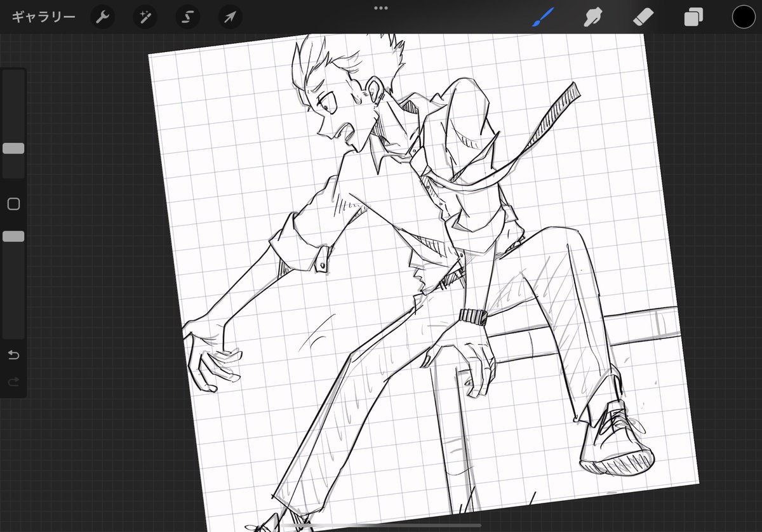762x532 pixels.
Task: Tap the square Modify button in the sidebar
Action: click(x=13, y=204)
